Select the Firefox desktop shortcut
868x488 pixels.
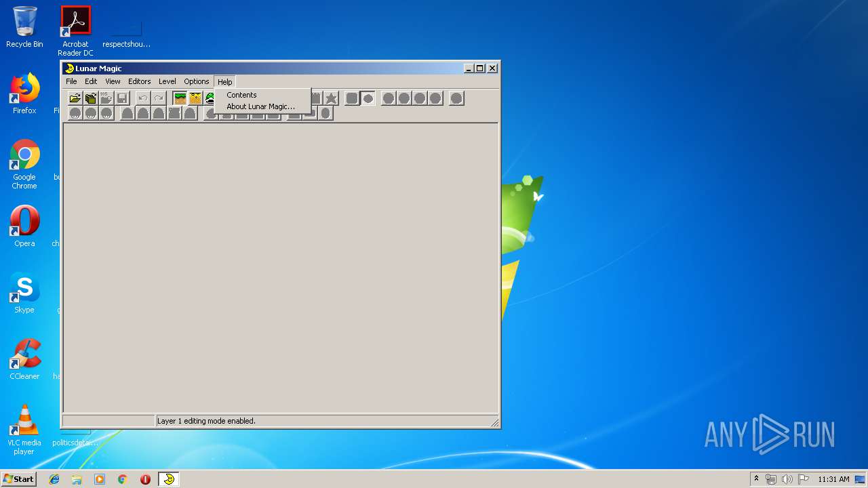(x=24, y=94)
